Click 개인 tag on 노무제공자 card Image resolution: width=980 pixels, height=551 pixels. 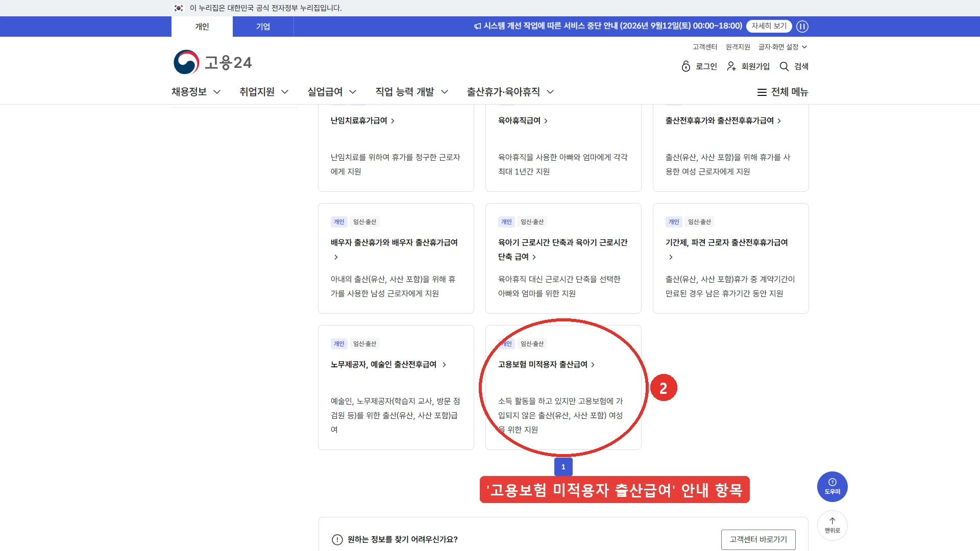tap(339, 344)
